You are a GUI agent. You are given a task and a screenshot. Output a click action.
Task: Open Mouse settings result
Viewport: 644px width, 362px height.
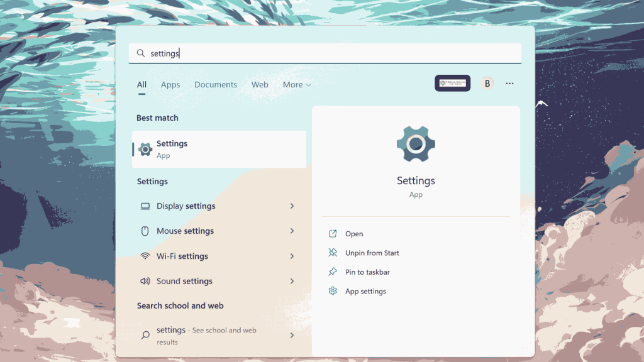(219, 231)
